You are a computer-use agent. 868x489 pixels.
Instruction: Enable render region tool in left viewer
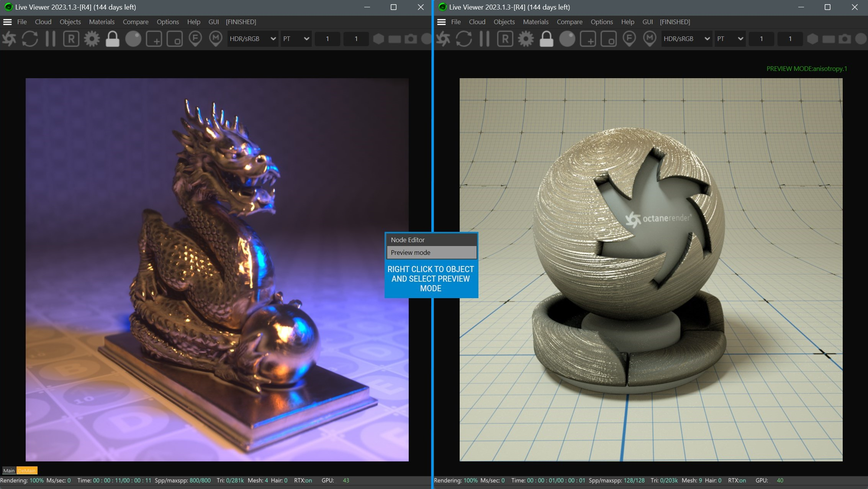(154, 39)
